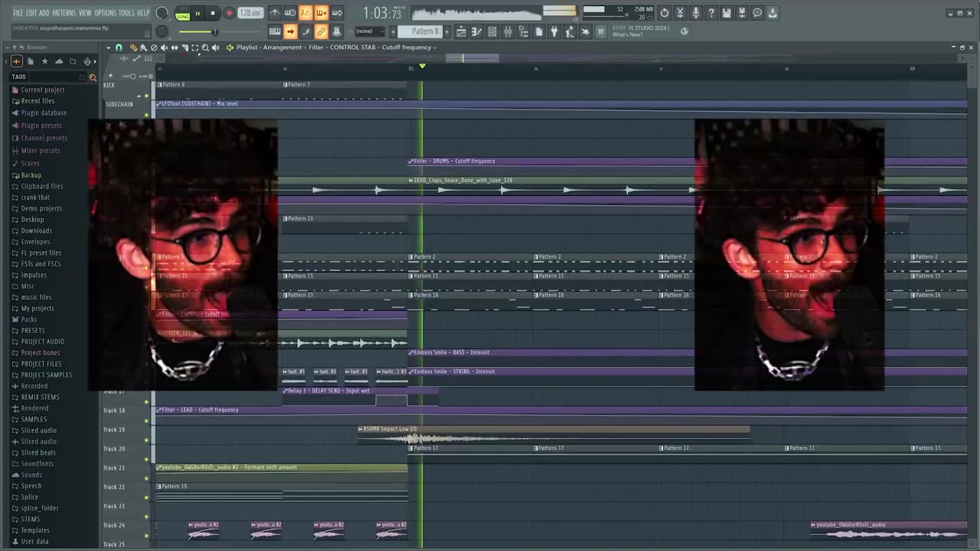980x551 pixels.
Task: Open the TOOLS menu
Action: [x=126, y=13]
